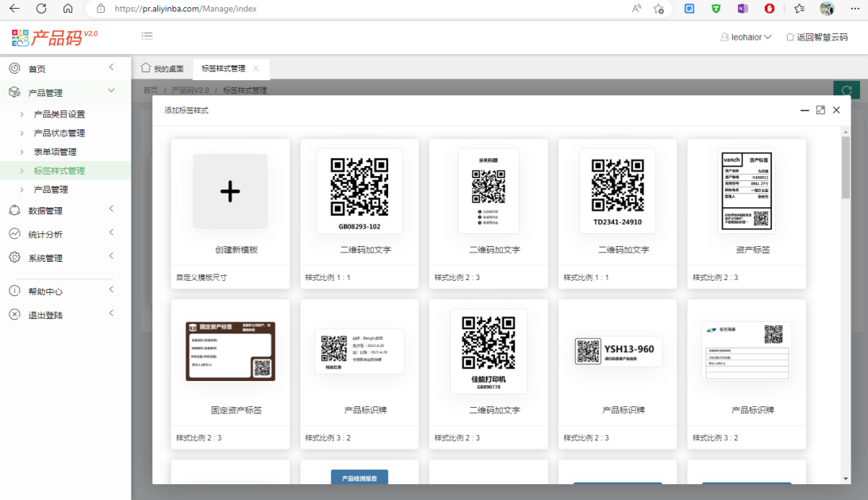Switch to the 我的桌面 tab
The height and width of the screenshot is (500, 868).
click(163, 69)
